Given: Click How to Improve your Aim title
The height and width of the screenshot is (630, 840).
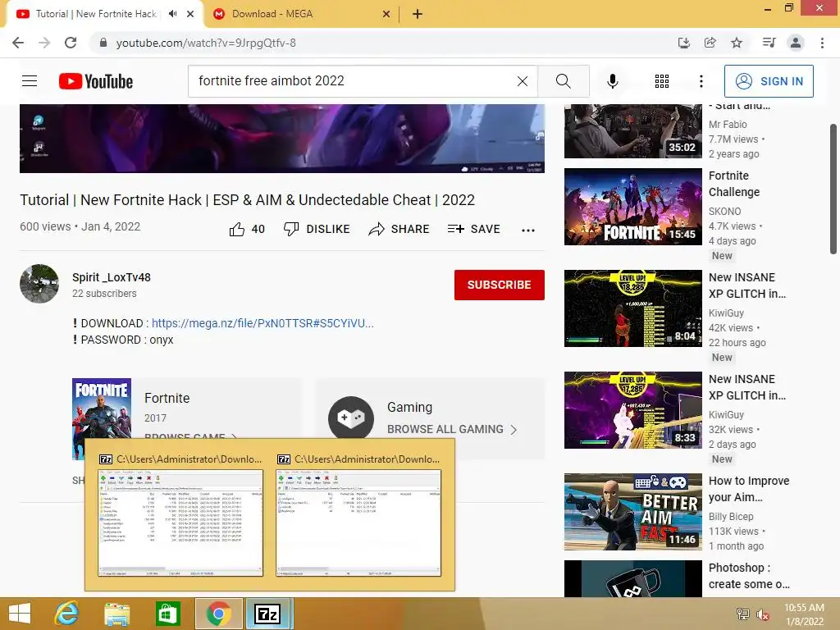Looking at the screenshot, I should tap(749, 489).
